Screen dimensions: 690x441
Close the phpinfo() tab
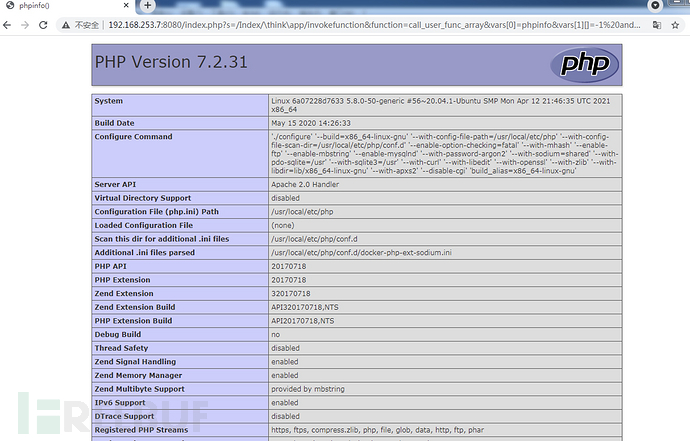click(126, 5)
